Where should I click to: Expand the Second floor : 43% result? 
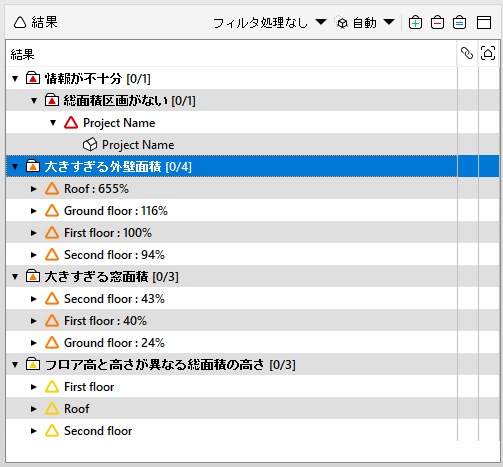33,299
